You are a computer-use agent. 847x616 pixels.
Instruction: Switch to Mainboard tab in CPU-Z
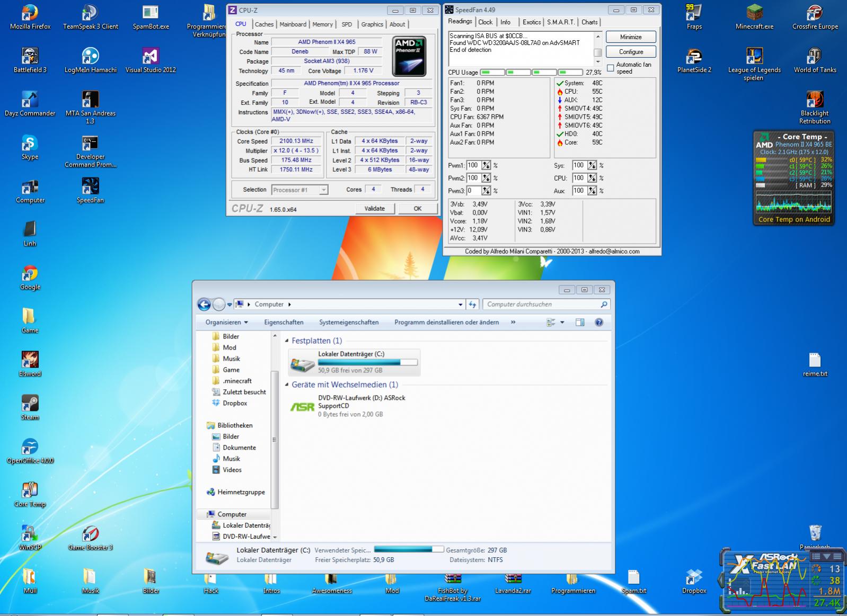tap(293, 24)
